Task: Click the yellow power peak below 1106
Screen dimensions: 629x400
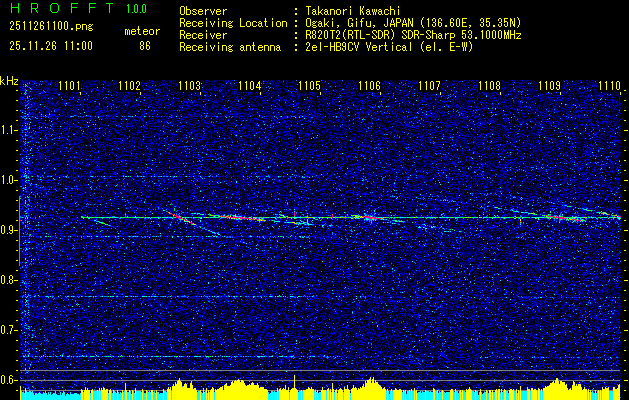Action: 371,388
